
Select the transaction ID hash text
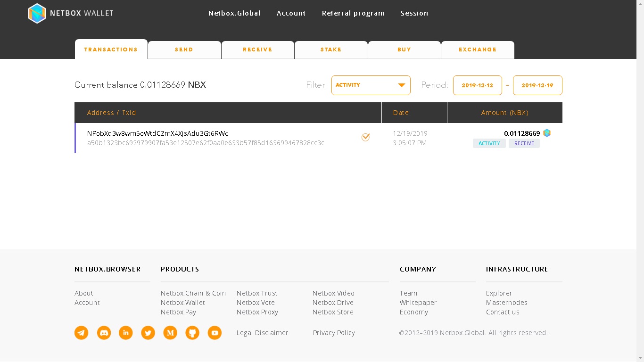[x=206, y=143]
